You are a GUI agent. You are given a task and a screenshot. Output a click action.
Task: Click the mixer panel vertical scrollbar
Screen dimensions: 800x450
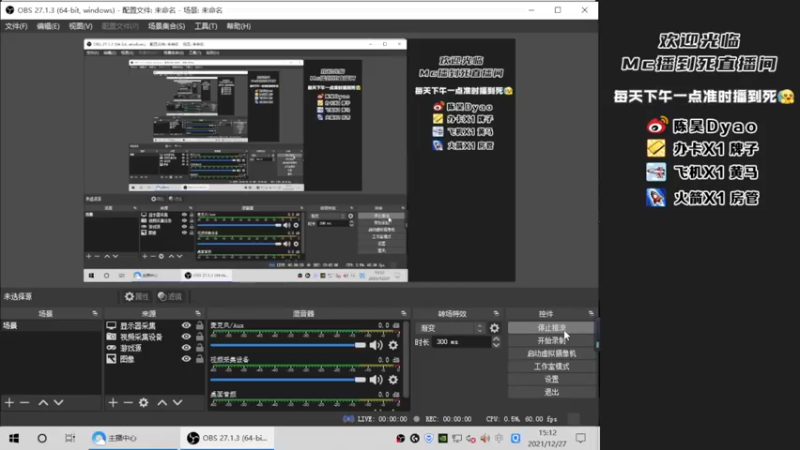pos(406,360)
